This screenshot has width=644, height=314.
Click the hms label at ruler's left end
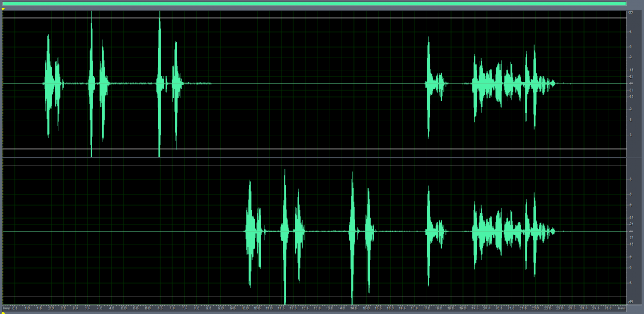point(6,309)
